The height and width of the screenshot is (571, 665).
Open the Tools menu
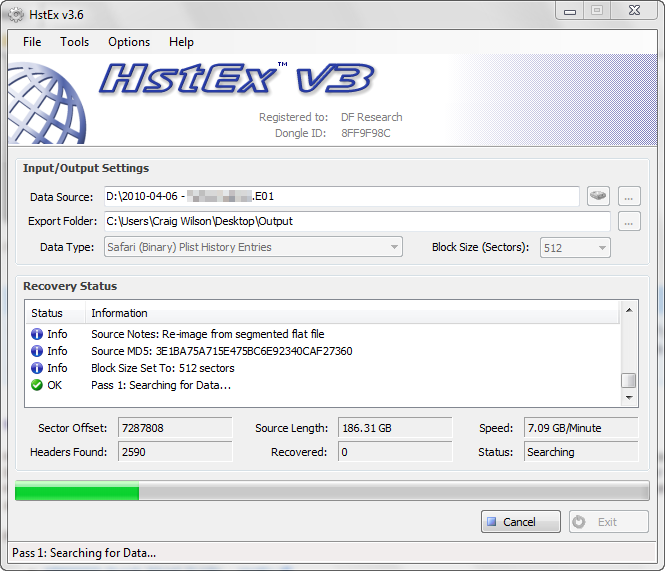pyautogui.click(x=75, y=42)
